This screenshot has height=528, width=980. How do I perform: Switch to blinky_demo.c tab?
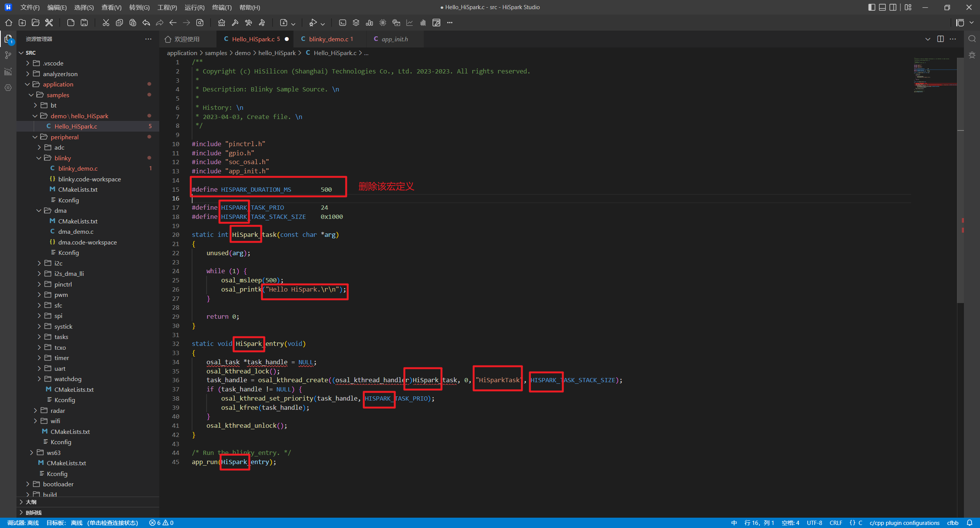click(x=328, y=39)
